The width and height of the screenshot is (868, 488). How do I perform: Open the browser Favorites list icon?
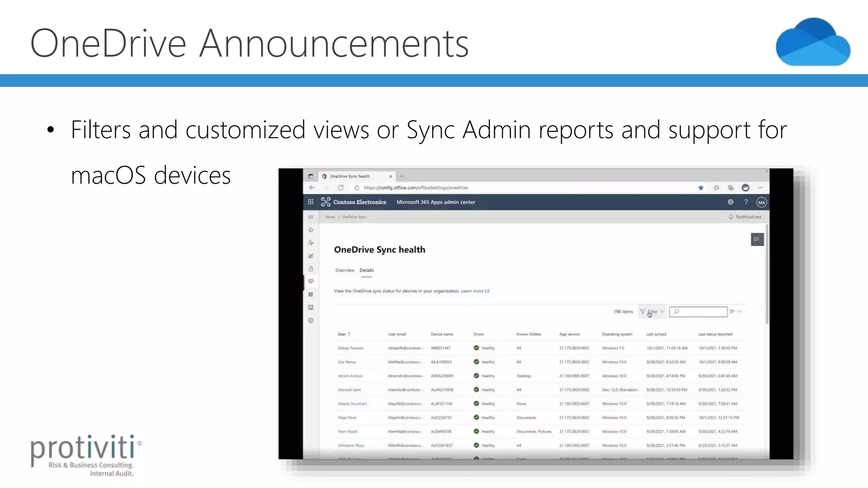(716, 188)
